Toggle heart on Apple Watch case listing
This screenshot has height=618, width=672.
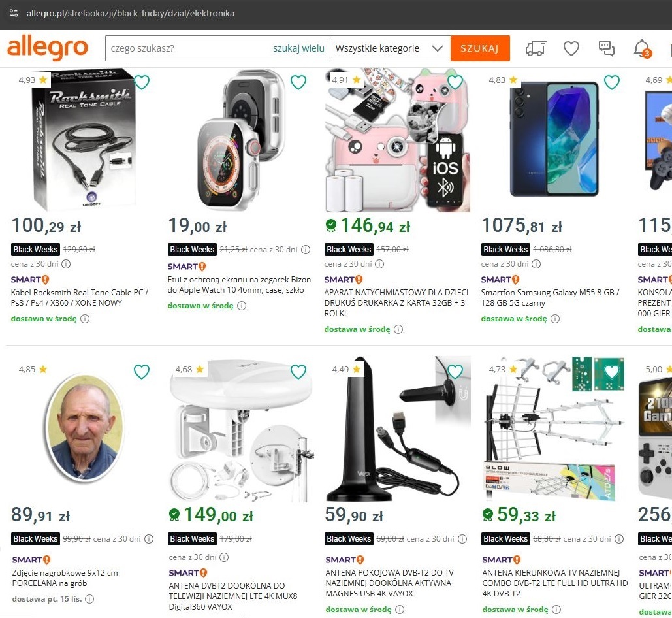click(x=298, y=82)
